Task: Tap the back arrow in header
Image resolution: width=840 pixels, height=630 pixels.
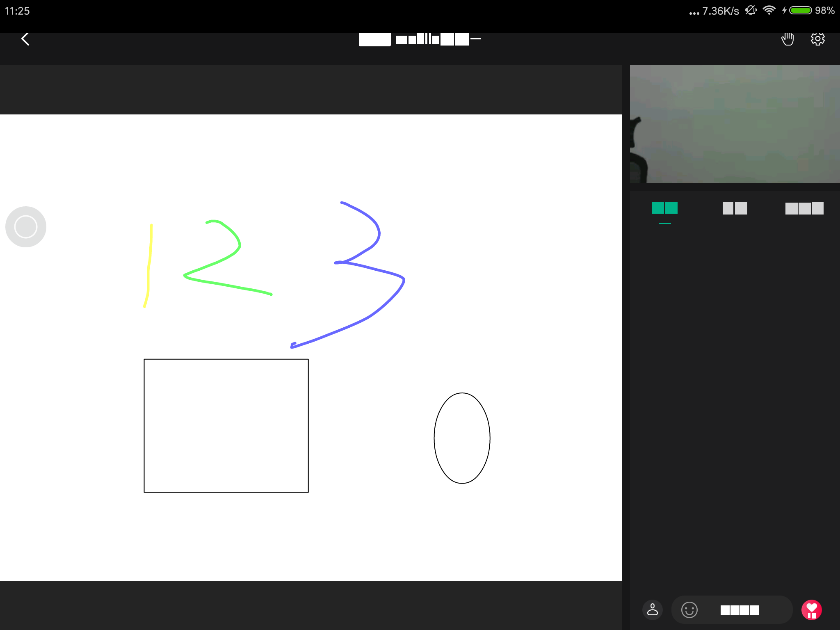Action: click(25, 39)
